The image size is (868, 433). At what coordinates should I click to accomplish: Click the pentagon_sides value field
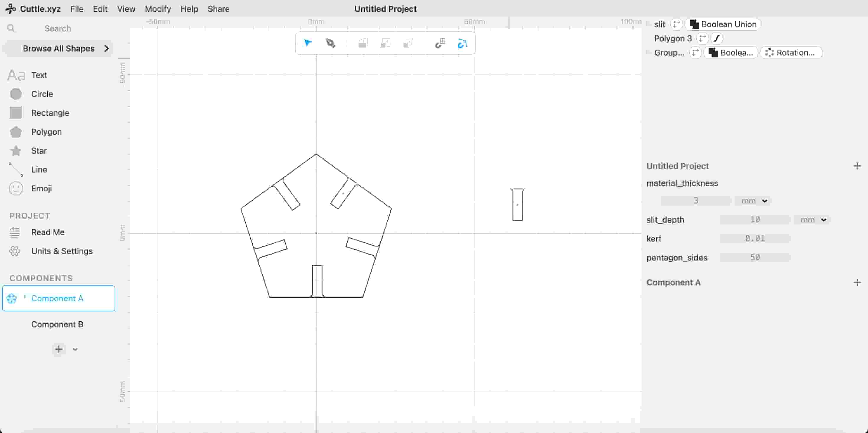point(755,258)
